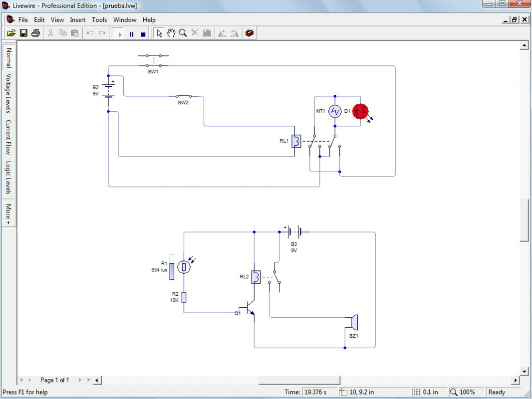The height and width of the screenshot is (399, 532).
Task: Pause the simulation
Action: coord(132,34)
